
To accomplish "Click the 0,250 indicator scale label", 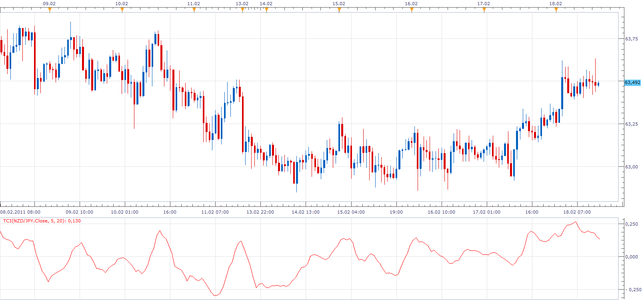I will coord(632,224).
